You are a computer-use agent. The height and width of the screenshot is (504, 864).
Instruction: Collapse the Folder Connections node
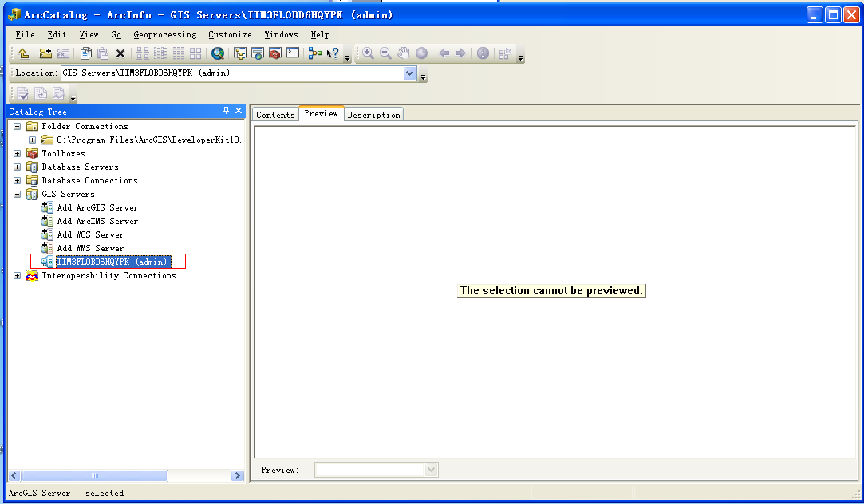[x=17, y=126]
